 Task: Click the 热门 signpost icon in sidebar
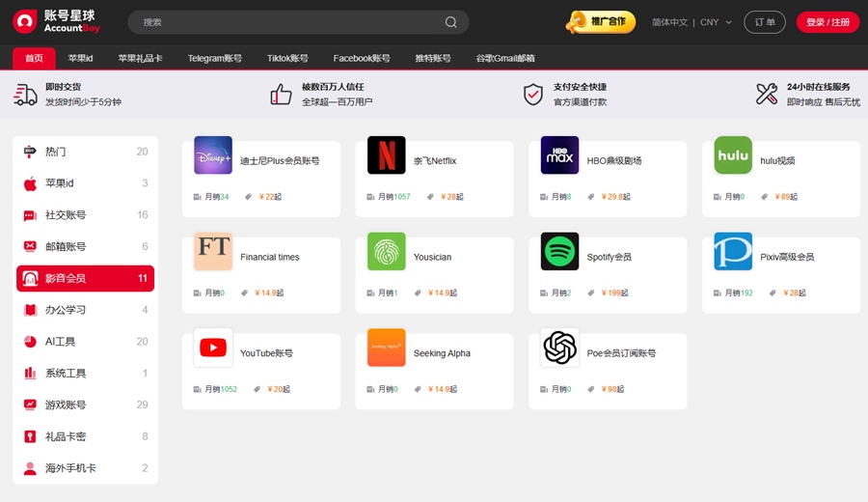[30, 152]
